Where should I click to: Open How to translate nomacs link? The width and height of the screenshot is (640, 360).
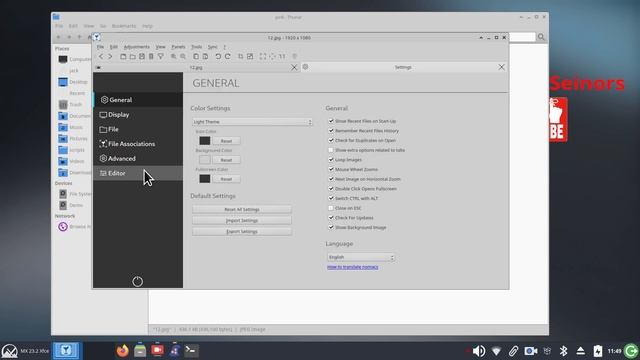353,267
